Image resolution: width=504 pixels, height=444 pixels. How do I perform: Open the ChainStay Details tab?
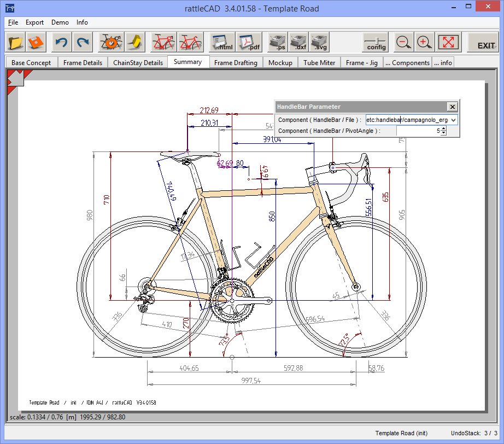pos(138,63)
